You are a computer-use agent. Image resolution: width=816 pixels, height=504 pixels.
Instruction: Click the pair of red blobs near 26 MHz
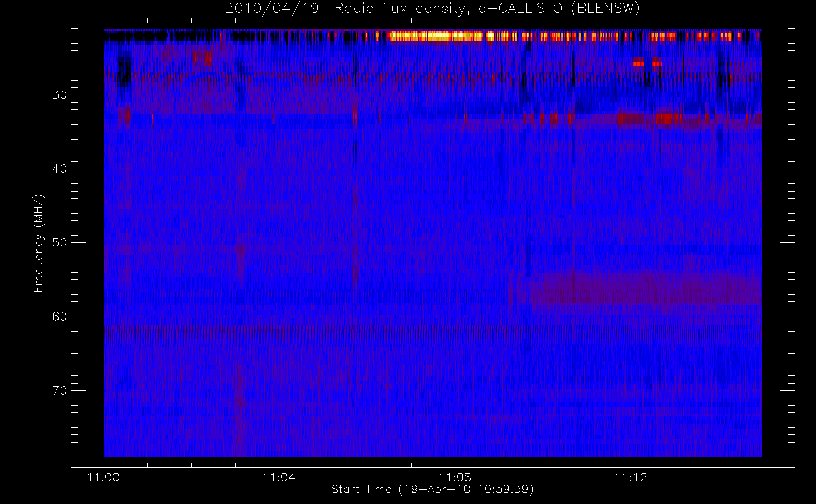coord(648,63)
